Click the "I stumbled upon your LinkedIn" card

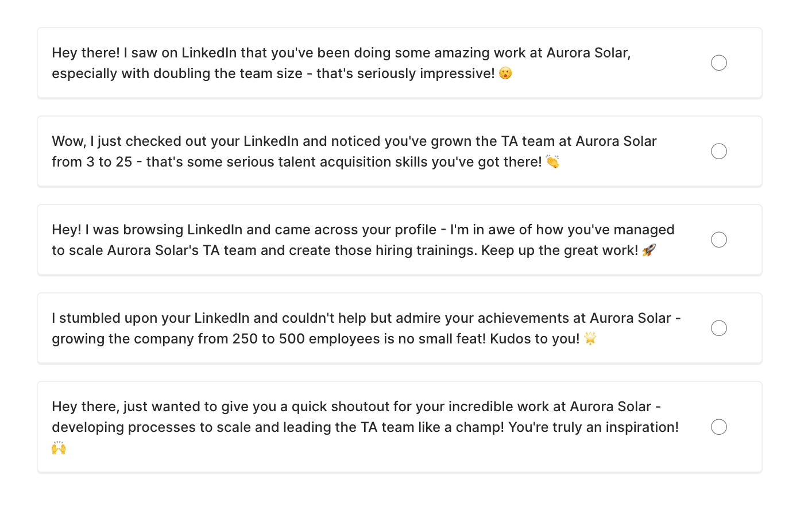coord(400,329)
